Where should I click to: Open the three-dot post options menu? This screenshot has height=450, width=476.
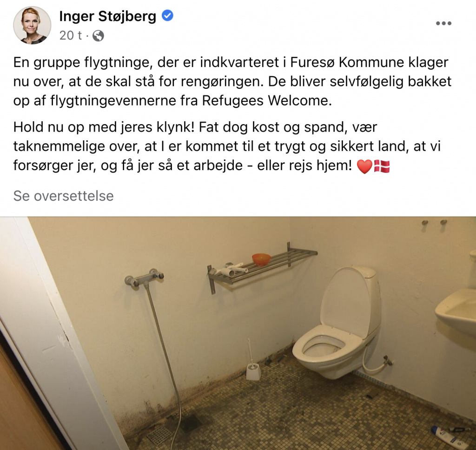tap(443, 23)
